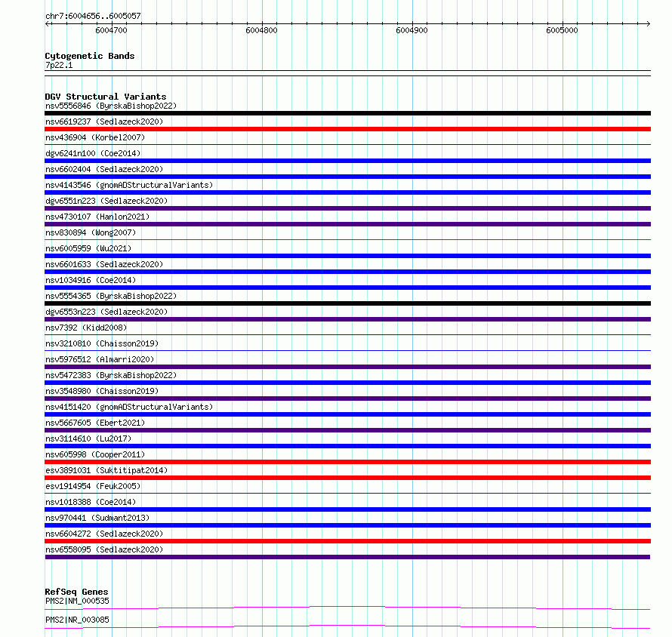Click the chr7:6004656..6005057 coordinate label
The image size is (672, 637).
[x=93, y=16]
